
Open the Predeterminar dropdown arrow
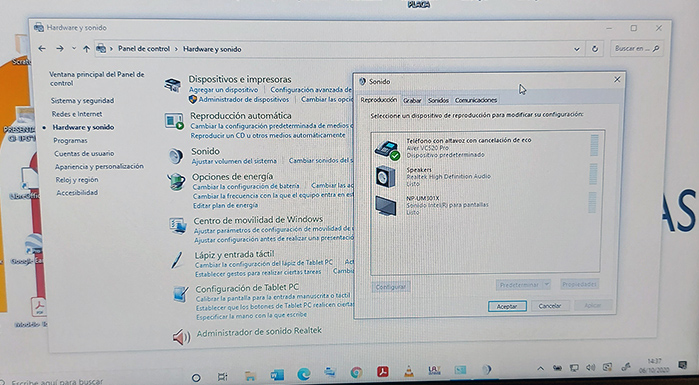[x=547, y=284]
